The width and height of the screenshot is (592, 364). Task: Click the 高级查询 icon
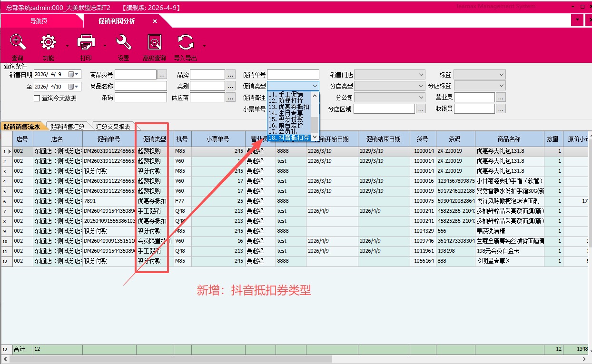pos(155,43)
